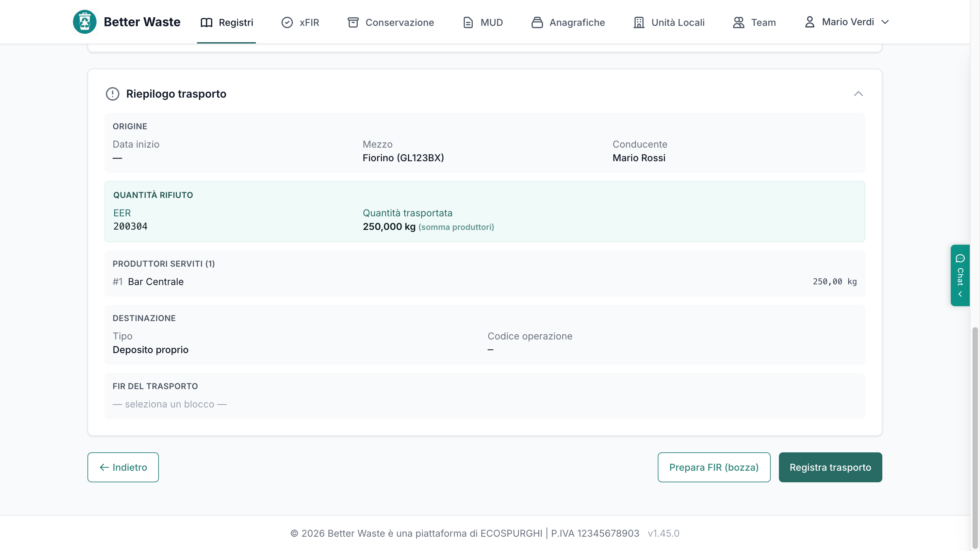This screenshot has width=980, height=551.
Task: Click the 250,00 kg producer amount
Action: 835,282
